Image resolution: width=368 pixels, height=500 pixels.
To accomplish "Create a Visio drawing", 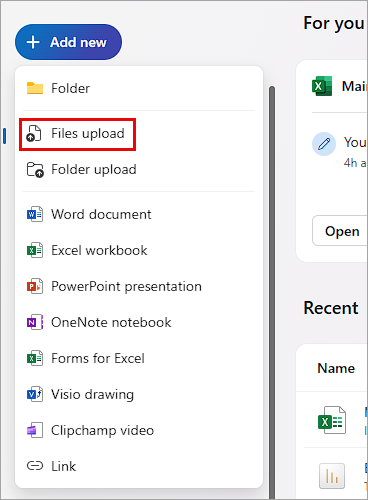I will point(139,394).
